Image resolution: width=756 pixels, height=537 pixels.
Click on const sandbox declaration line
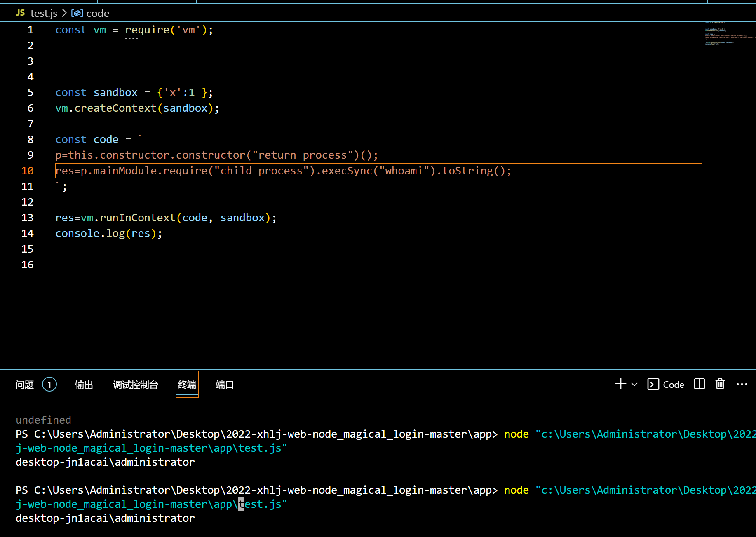134,92
